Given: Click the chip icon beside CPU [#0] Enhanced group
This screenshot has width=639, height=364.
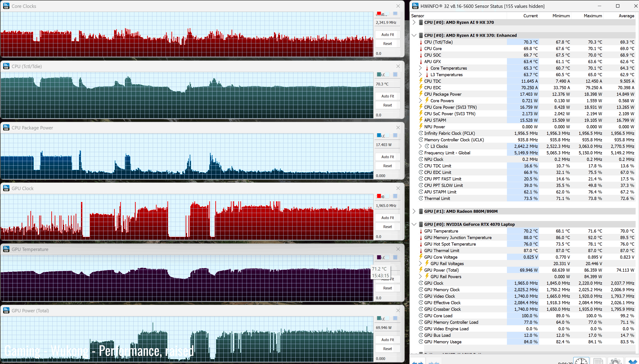Looking at the screenshot, I should (x=421, y=35).
